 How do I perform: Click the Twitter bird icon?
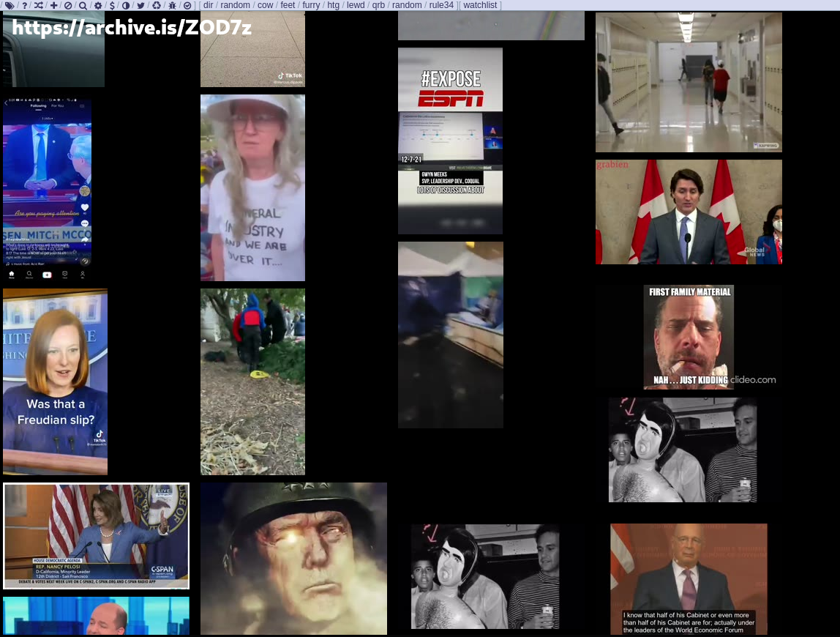(x=140, y=5)
